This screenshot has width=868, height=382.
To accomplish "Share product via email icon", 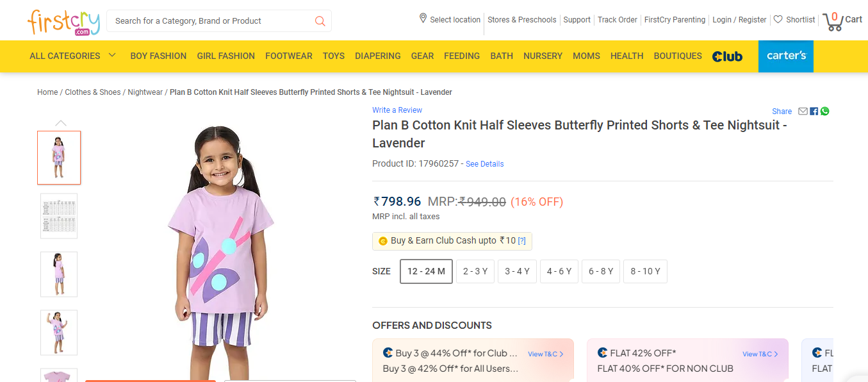I will 803,112.
